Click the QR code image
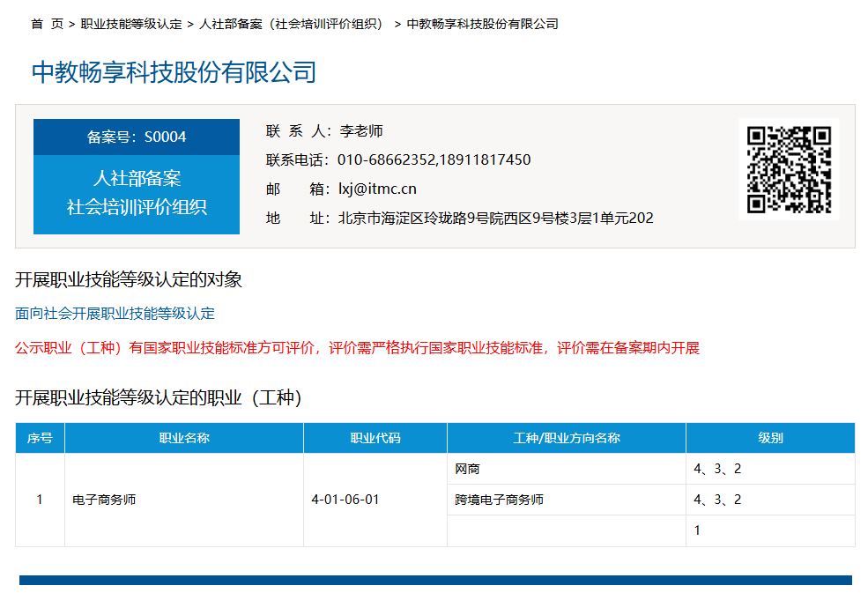 pos(789,169)
